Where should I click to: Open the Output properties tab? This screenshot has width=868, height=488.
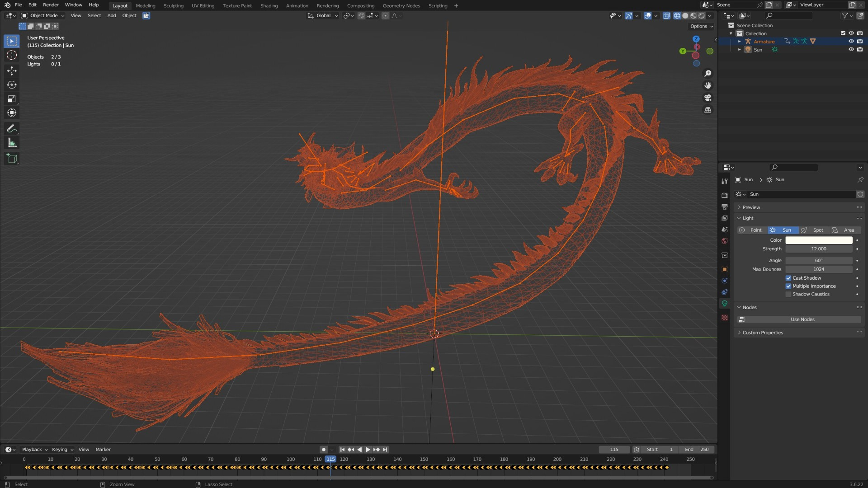(725, 206)
